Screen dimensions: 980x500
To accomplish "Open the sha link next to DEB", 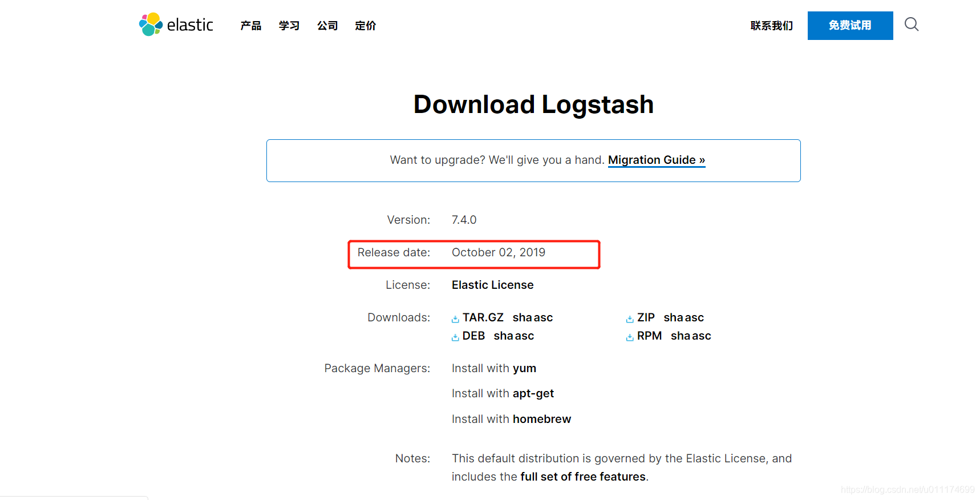I will tap(503, 336).
